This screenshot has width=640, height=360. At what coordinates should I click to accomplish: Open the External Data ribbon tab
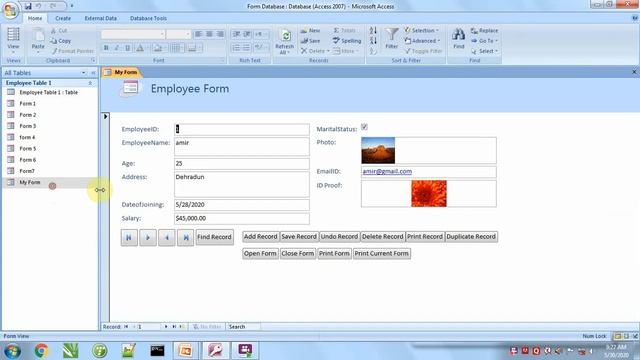tap(100, 18)
